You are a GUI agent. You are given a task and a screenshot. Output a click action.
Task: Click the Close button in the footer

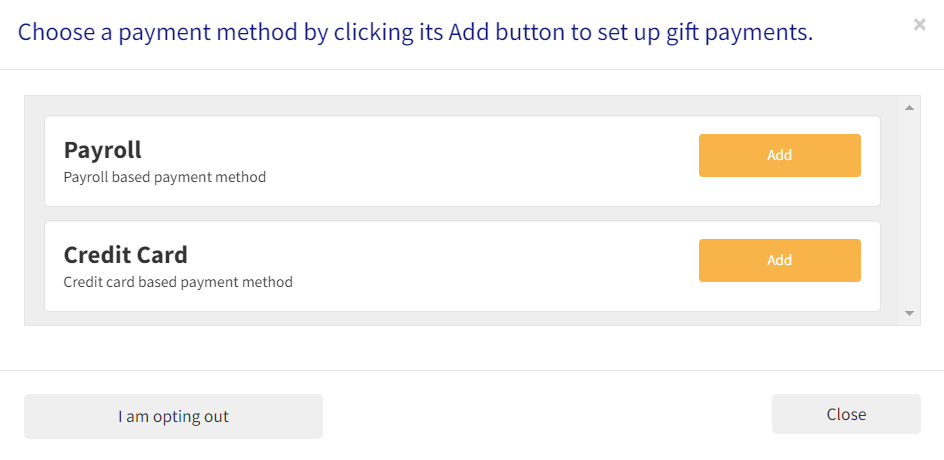point(846,414)
